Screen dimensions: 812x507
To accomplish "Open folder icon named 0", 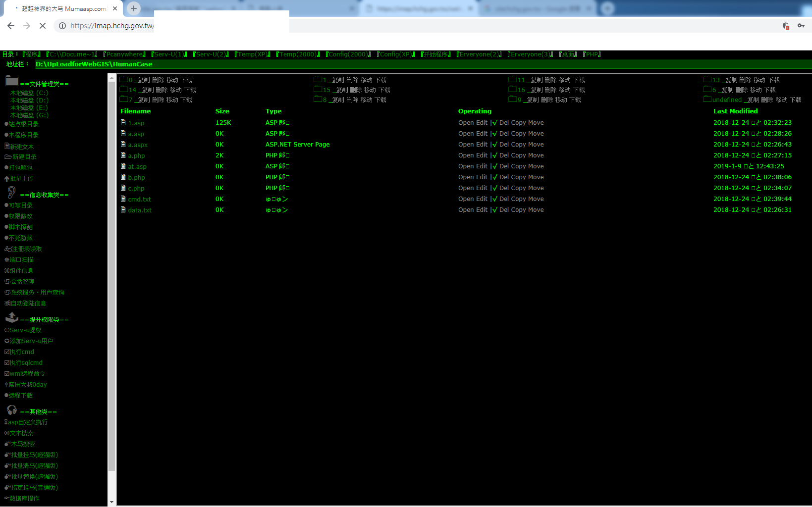I will tap(124, 79).
